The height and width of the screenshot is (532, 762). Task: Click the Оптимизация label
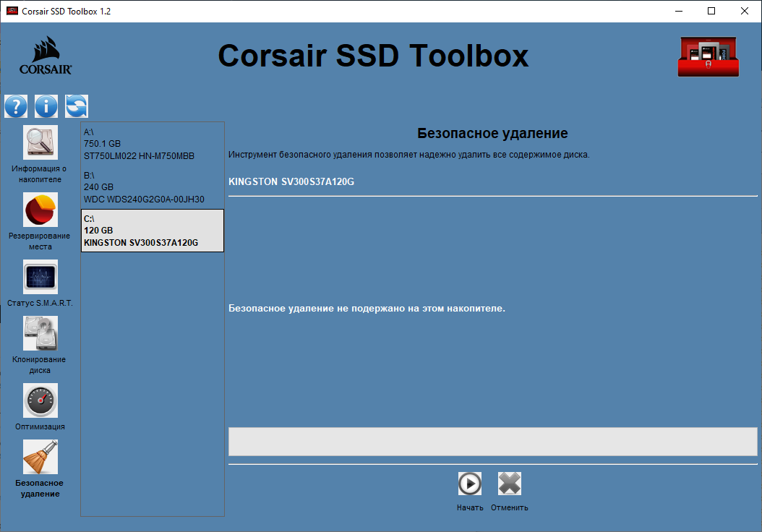click(40, 426)
